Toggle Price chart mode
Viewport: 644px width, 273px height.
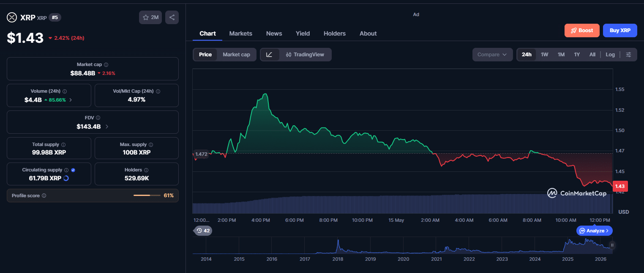tap(205, 55)
